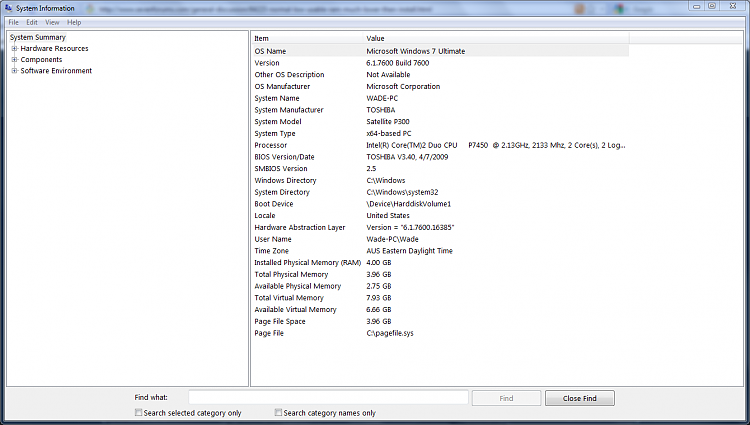Select the System Name row
The width and height of the screenshot is (750, 425).
pyautogui.click(x=441, y=98)
